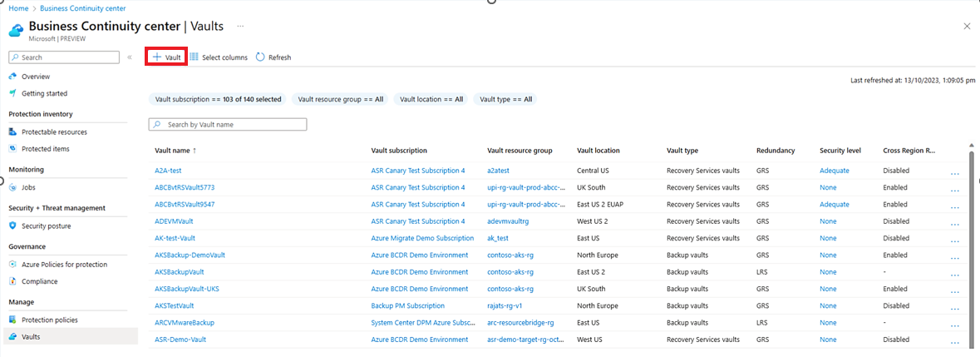The image size is (980, 357).
Task: Open arc-resourcebridge-rg link
Action: point(522,323)
